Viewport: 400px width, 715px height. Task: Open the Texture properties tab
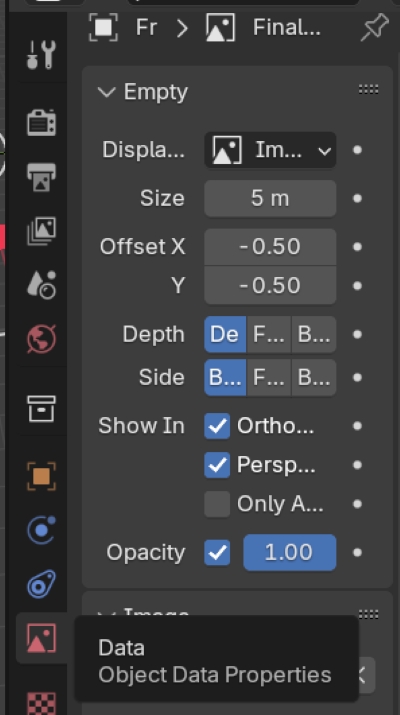pyautogui.click(x=41, y=702)
